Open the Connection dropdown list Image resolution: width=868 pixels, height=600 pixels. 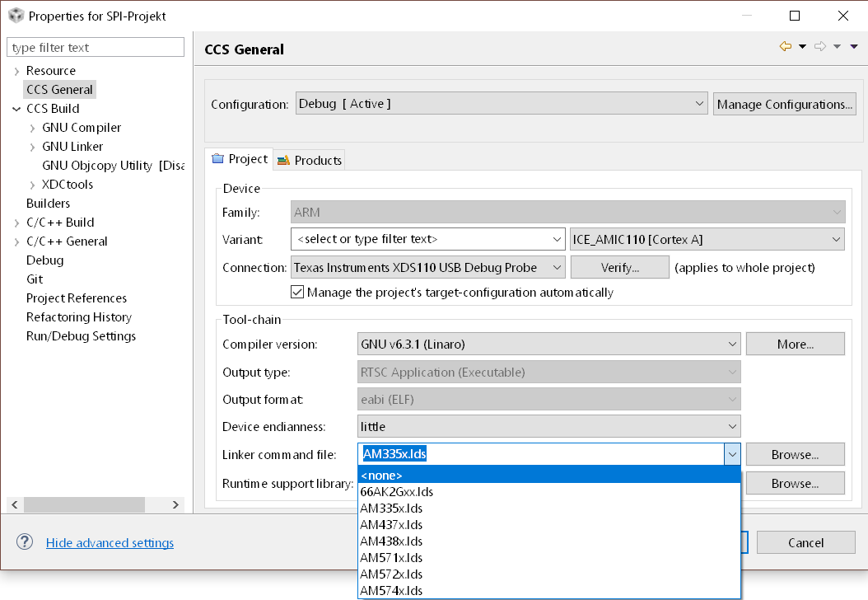(428, 267)
